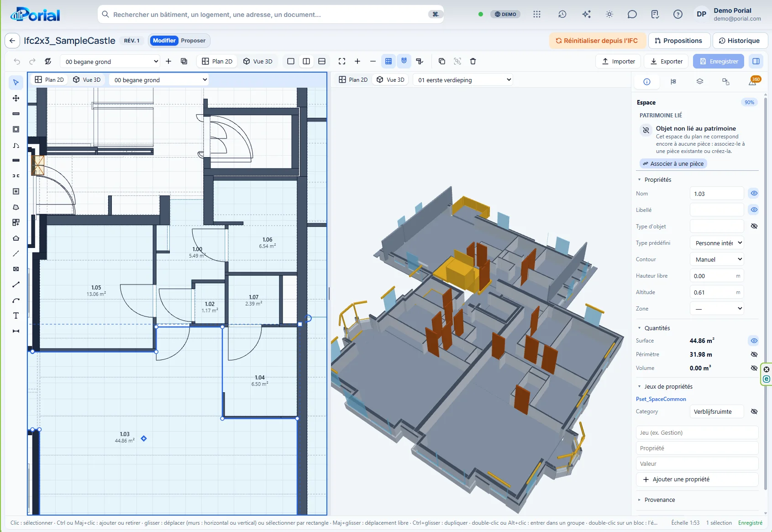This screenshot has height=532, width=772.
Task: Select Vue 3D tab in left pane
Action: pyautogui.click(x=87, y=80)
